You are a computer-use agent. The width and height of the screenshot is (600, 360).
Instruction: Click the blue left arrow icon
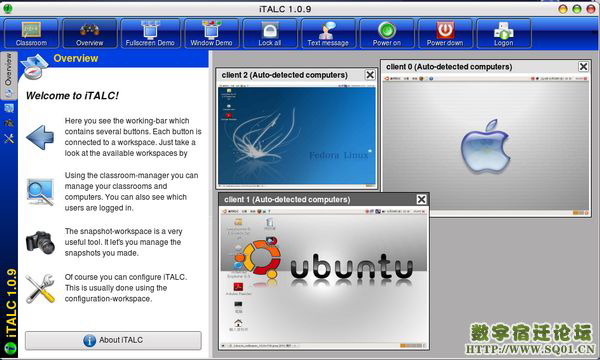pos(40,137)
